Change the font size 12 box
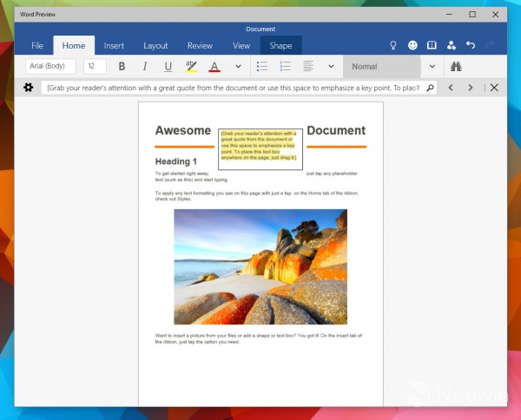Image resolution: width=521 pixels, height=420 pixels. click(x=95, y=66)
